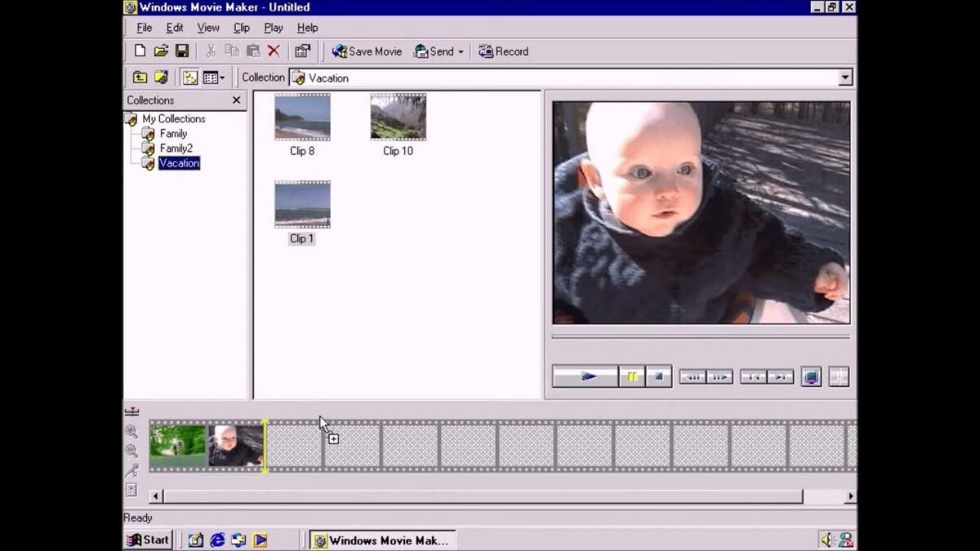Open the Properties toolbar icon
Screen dimensions: 980x551
coord(302,51)
